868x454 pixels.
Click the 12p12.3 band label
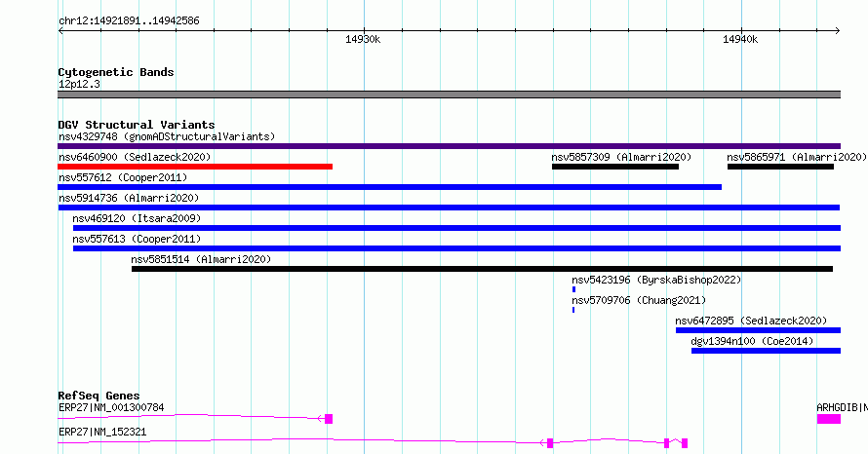[x=79, y=84]
